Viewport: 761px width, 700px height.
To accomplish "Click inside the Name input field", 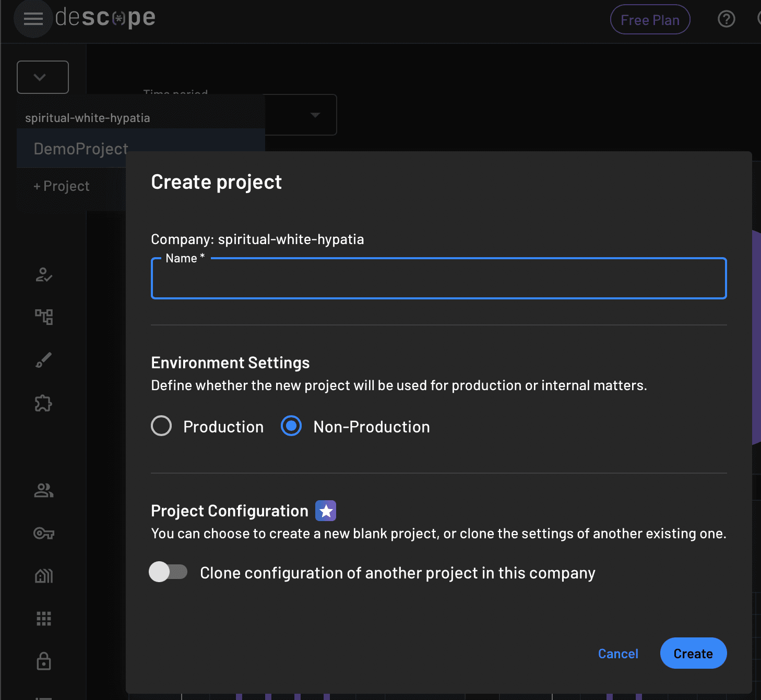I will click(438, 279).
